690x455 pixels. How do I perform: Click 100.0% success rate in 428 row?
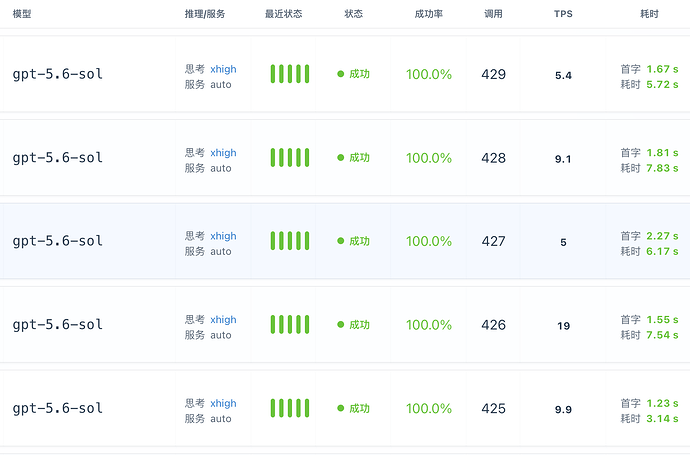pyautogui.click(x=429, y=158)
